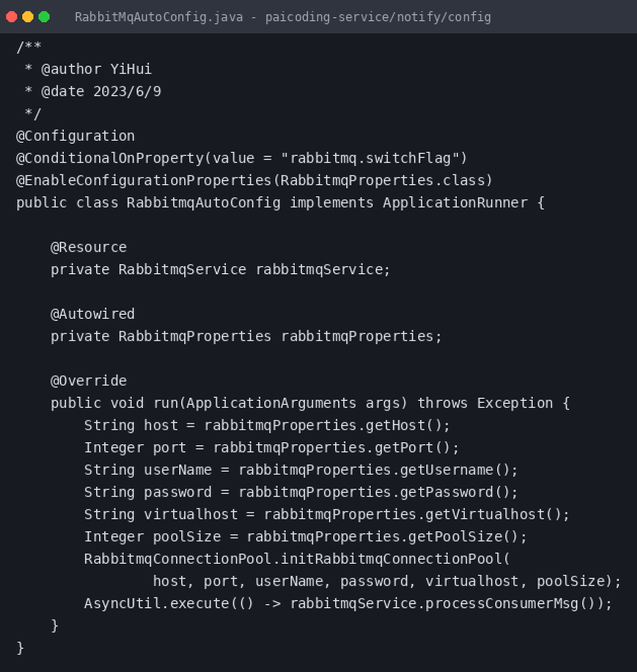Click the AsyncUtil.execute call

point(156,604)
